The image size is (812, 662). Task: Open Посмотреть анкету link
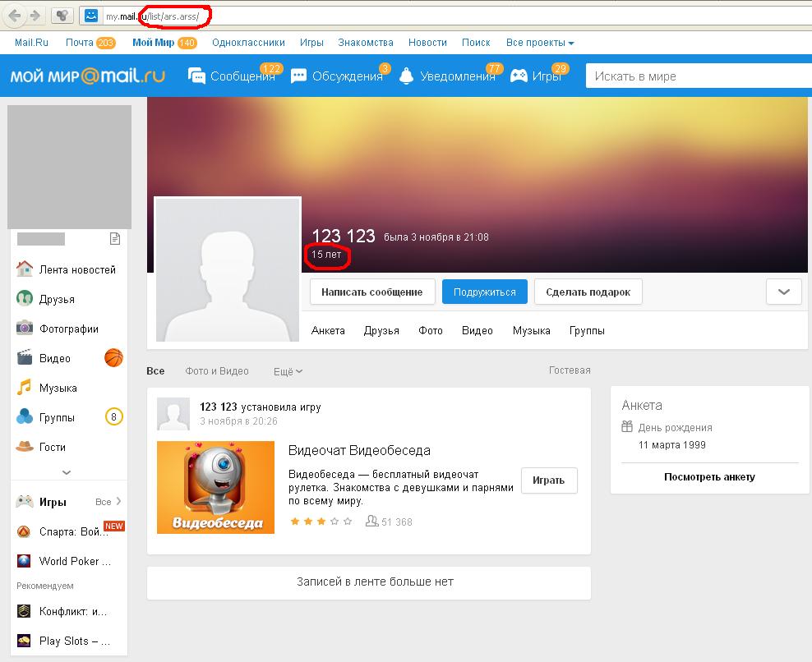pyautogui.click(x=709, y=476)
